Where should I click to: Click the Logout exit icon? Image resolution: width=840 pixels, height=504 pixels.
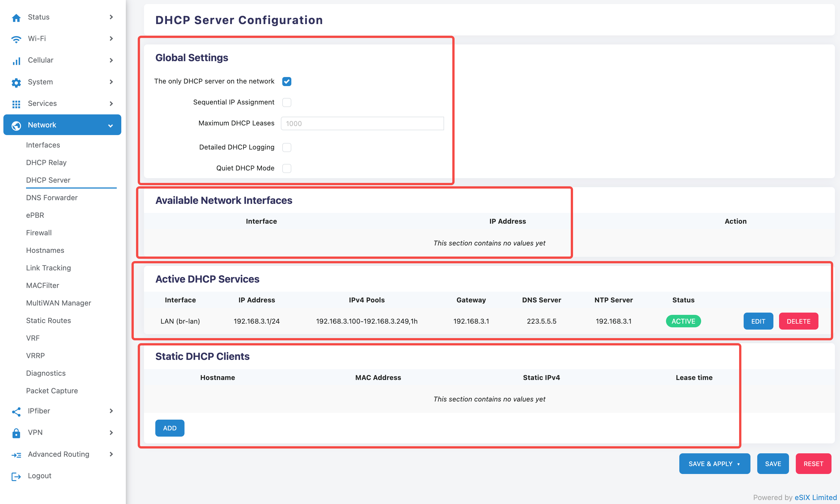[x=16, y=476]
